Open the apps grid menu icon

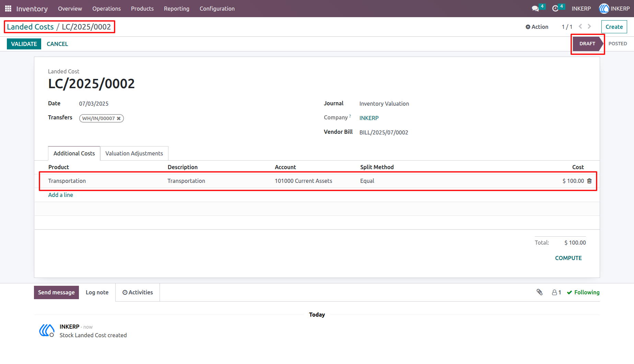point(8,9)
